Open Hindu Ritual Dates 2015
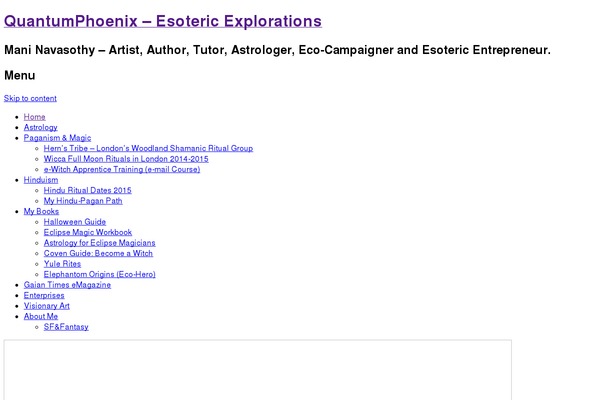 (x=87, y=190)
